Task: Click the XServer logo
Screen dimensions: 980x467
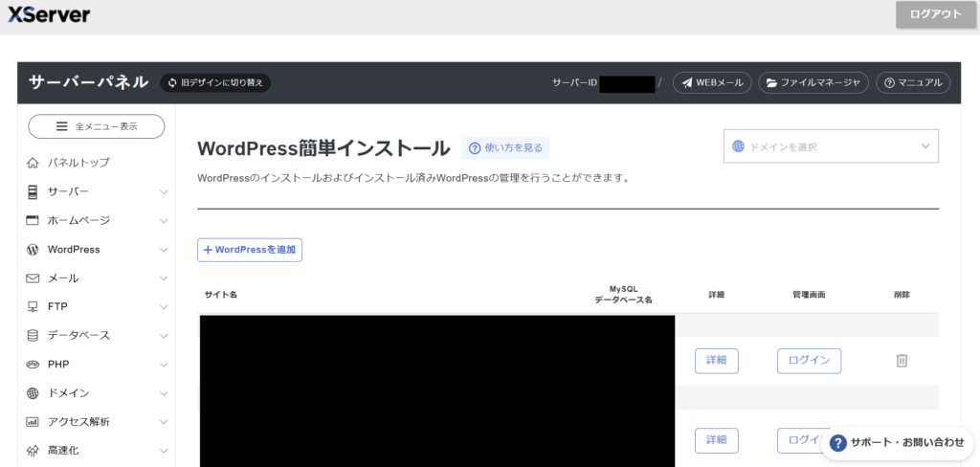Action: click(49, 14)
